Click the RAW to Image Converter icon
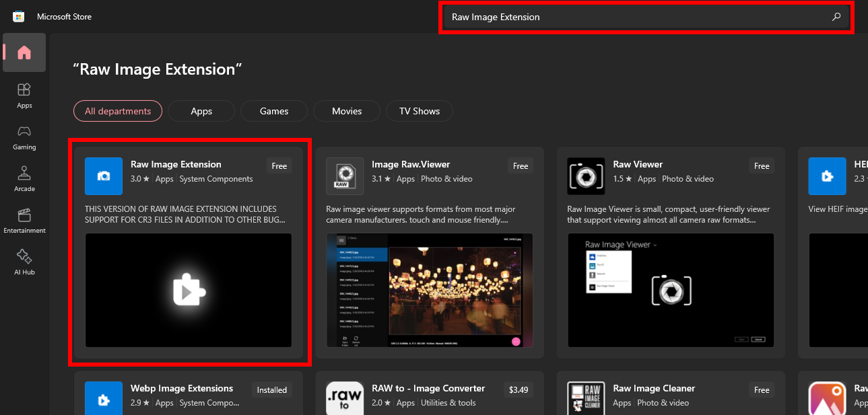 345,399
